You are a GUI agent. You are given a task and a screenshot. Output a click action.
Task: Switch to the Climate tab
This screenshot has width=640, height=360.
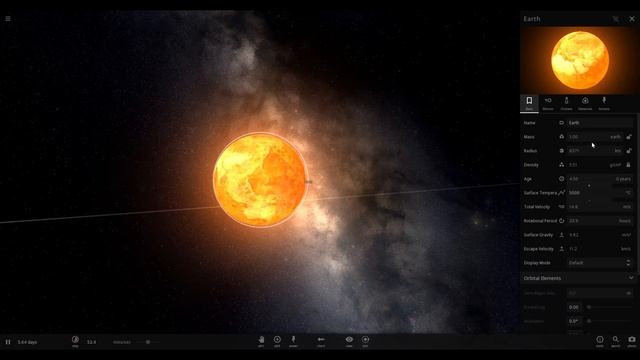[566, 103]
